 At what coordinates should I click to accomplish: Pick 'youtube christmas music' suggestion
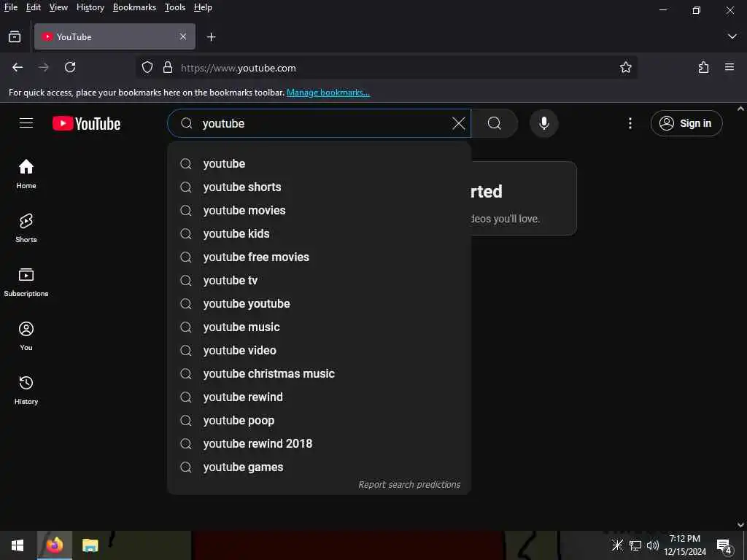[320, 374]
